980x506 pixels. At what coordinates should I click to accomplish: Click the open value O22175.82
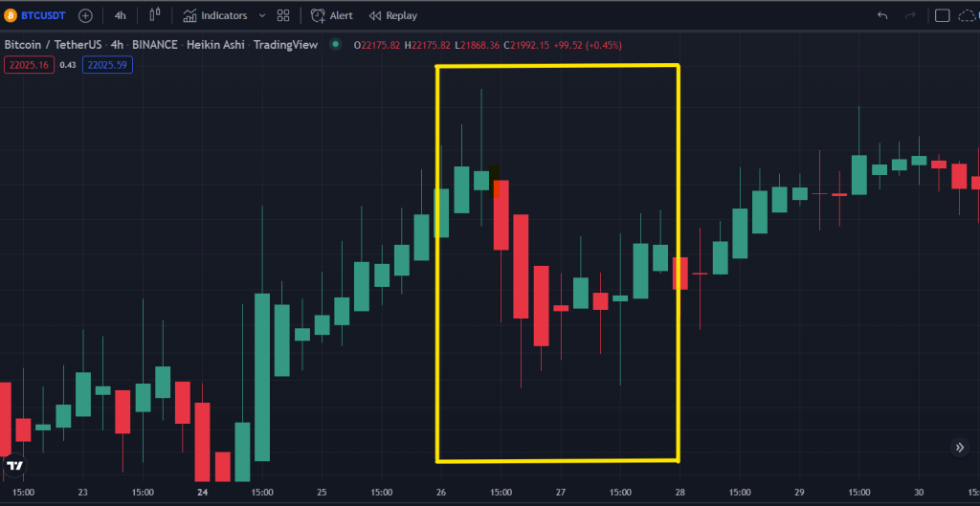[x=377, y=45]
